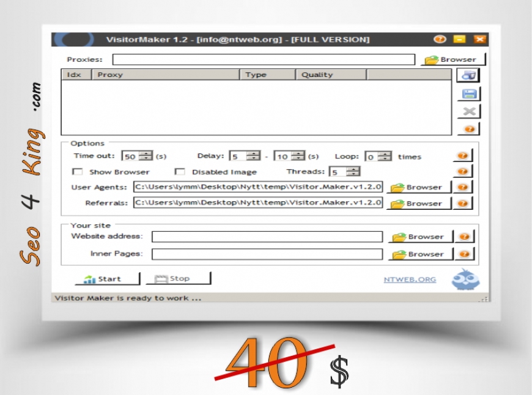Enable the Disabled Image checkbox
532x395 pixels.
pyautogui.click(x=180, y=172)
